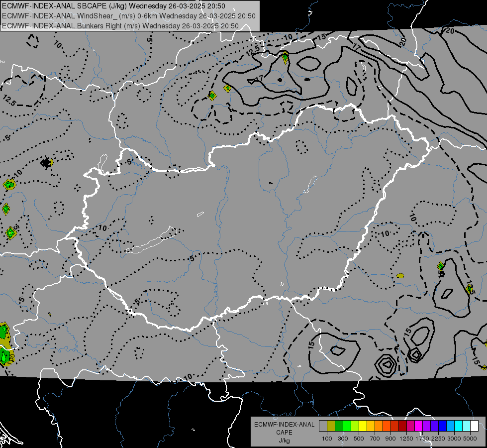The width and height of the screenshot is (487, 448).
Task: Click the J/kg unit label in legend
Action: tap(284, 441)
